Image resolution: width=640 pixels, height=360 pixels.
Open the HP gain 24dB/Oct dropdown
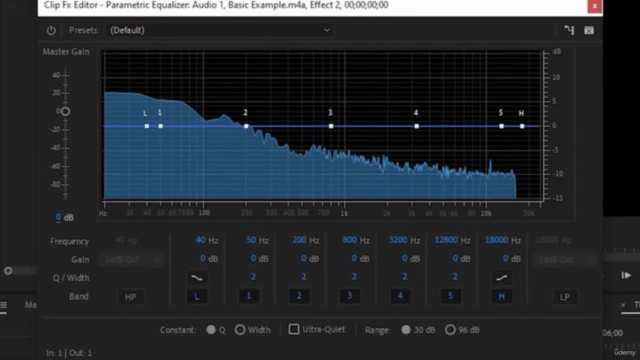[x=131, y=260]
